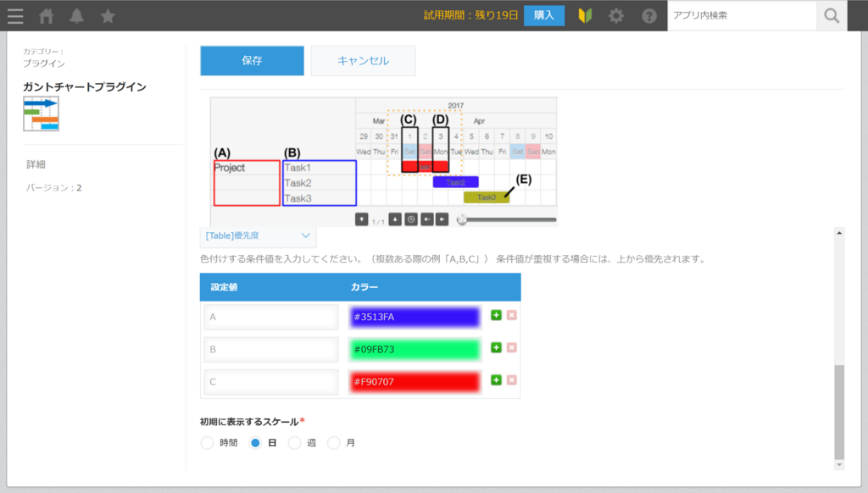The height and width of the screenshot is (493, 868).
Task: Open the hamburger main menu
Action: (15, 16)
